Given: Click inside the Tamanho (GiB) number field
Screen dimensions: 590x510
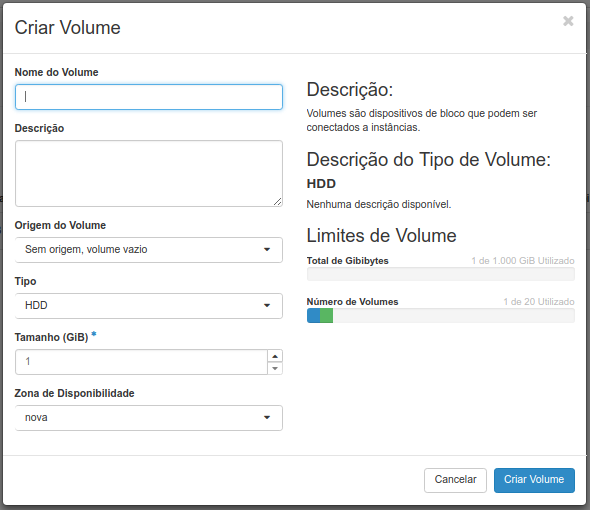Looking at the screenshot, I should [141, 362].
